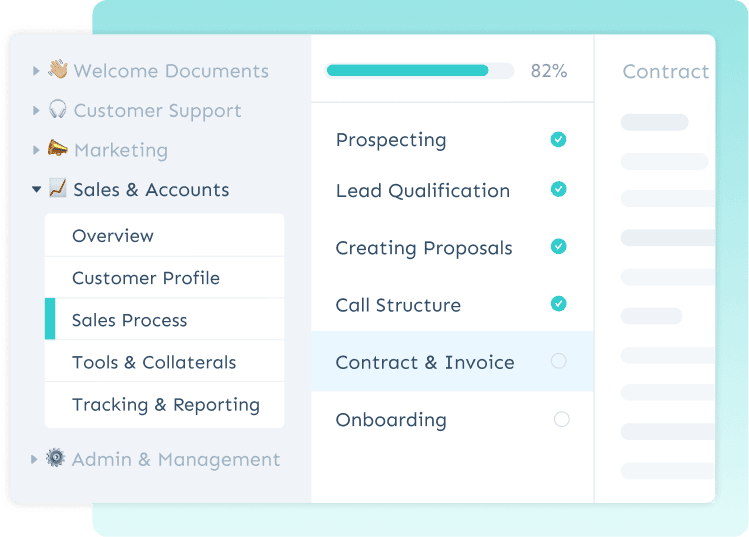This screenshot has width=749, height=537.
Task: Open Tools & Collaterals page
Action: 154,362
